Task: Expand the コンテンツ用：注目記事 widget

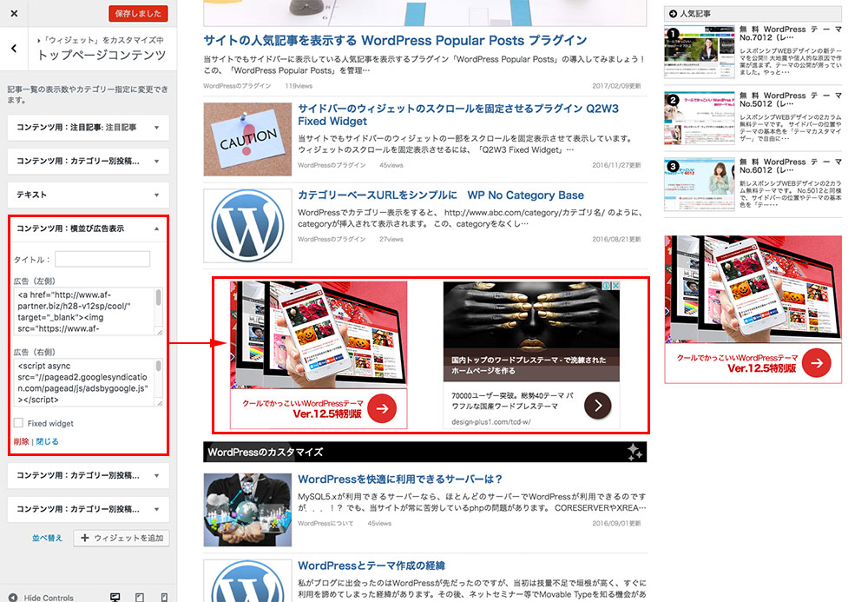Action: pos(88,128)
